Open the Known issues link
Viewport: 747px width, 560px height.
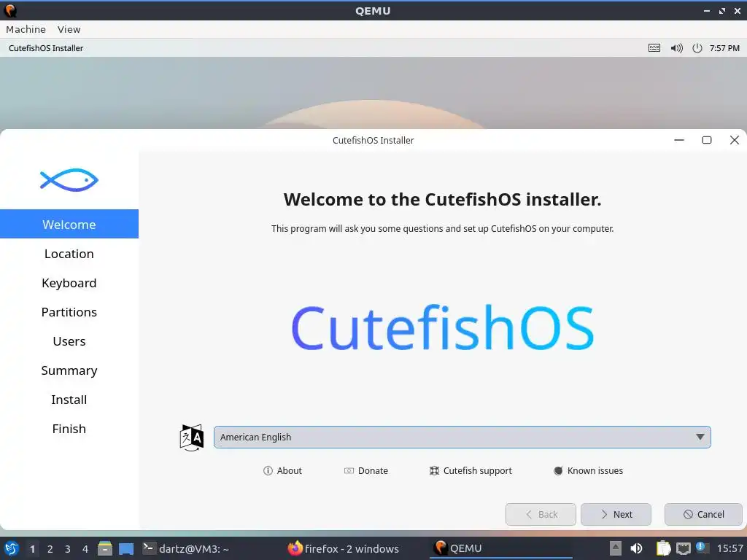coord(589,470)
